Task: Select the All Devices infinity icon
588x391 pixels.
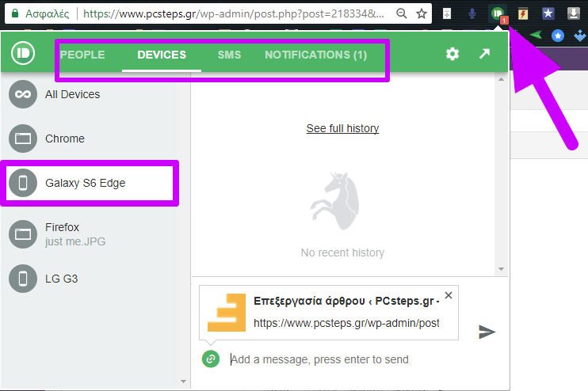Action: tap(23, 94)
